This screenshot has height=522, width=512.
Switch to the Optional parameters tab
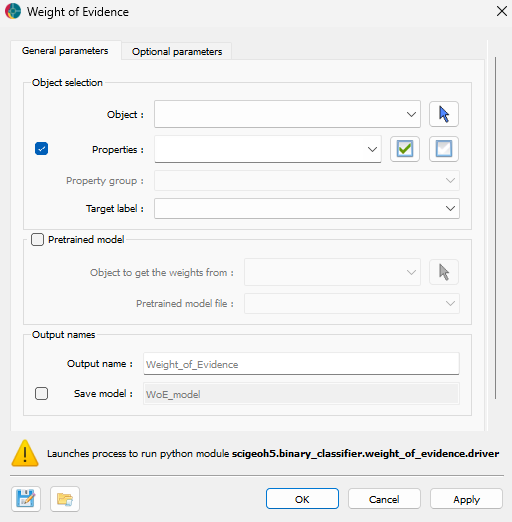pos(177,51)
